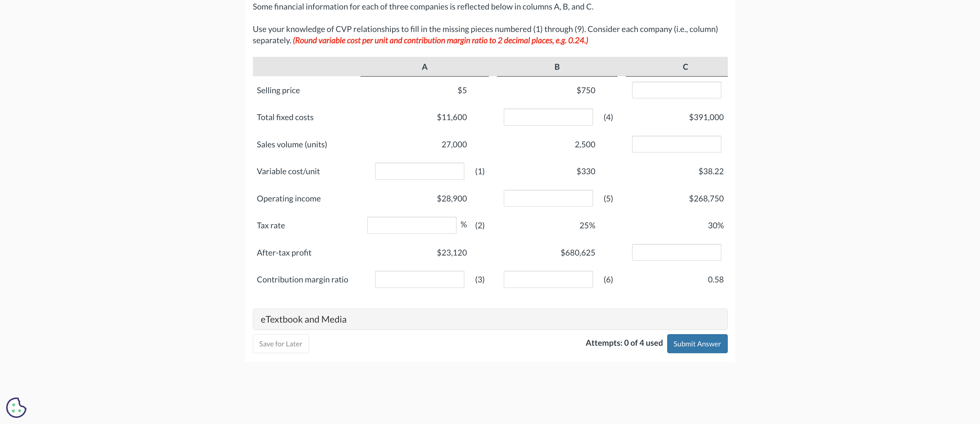Click the column A header
Viewport: 980px width, 424px height.
point(424,67)
